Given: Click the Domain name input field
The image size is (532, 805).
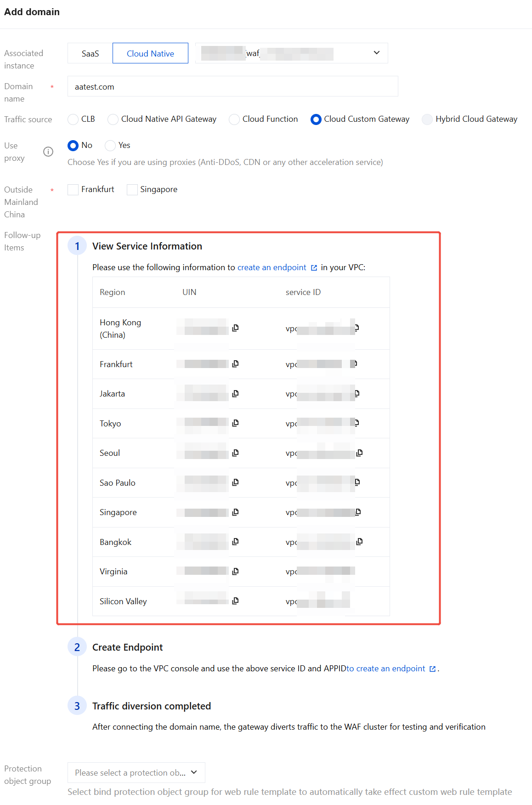Looking at the screenshot, I should click(233, 86).
